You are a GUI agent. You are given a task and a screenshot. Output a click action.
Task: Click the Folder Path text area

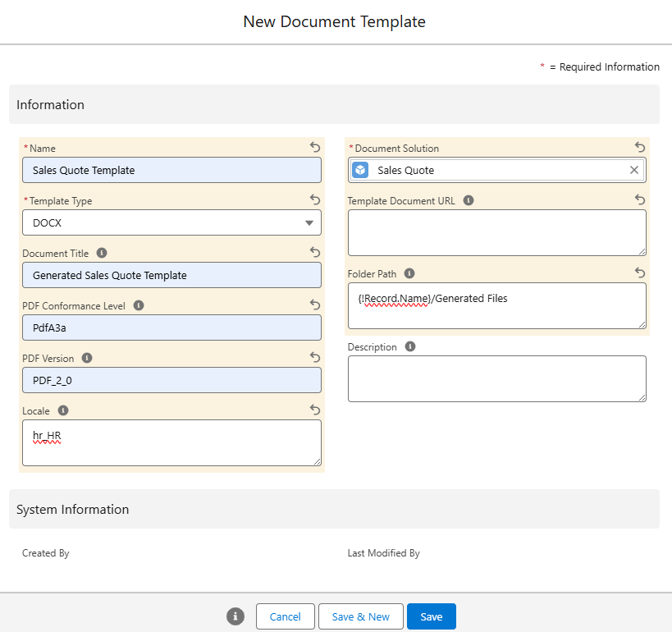pos(496,305)
